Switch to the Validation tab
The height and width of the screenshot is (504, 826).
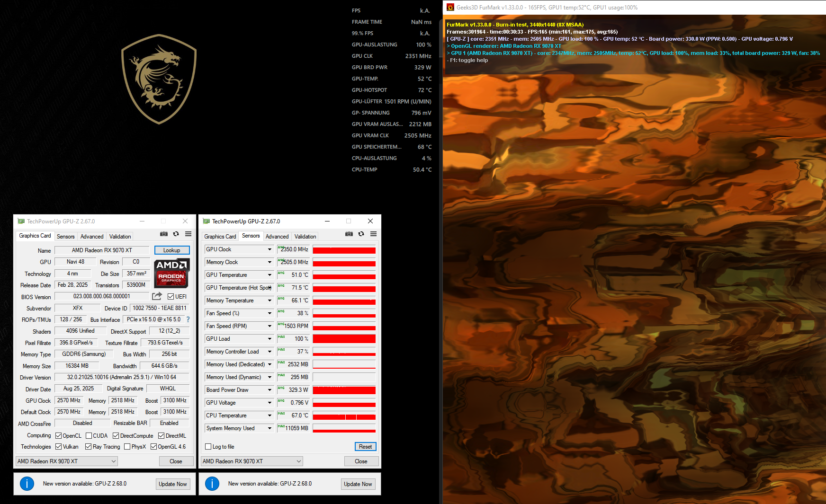(120, 236)
